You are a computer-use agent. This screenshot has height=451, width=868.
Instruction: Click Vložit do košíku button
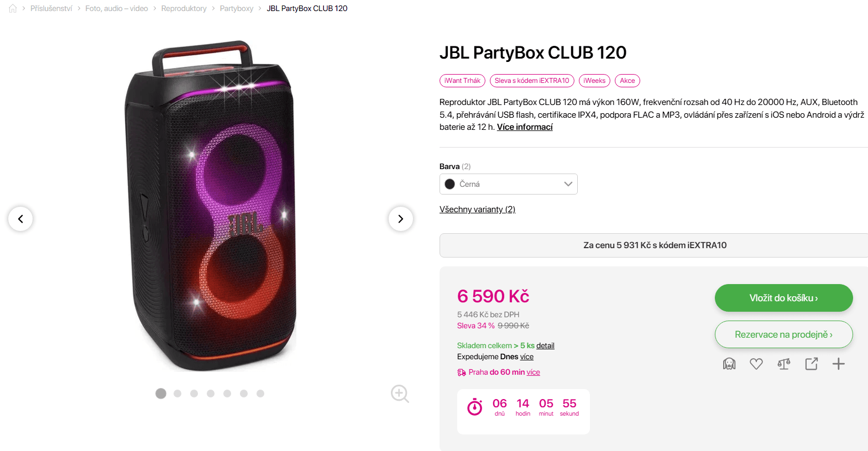783,298
